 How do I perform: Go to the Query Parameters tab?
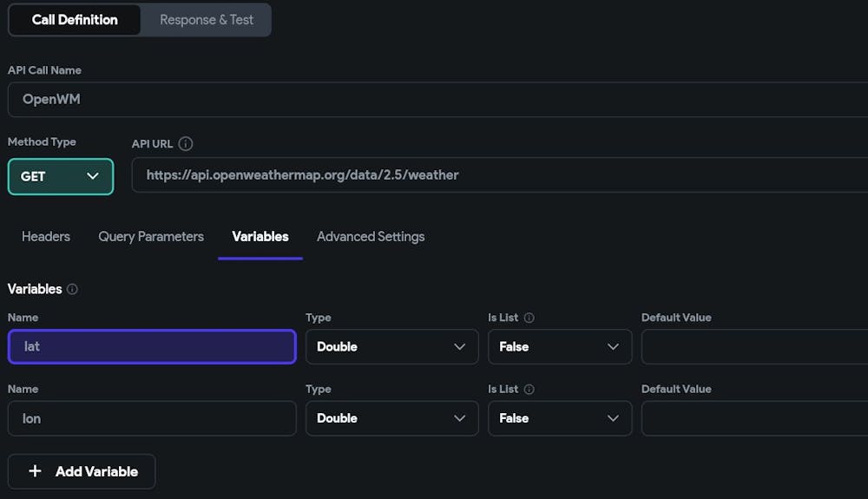(151, 236)
